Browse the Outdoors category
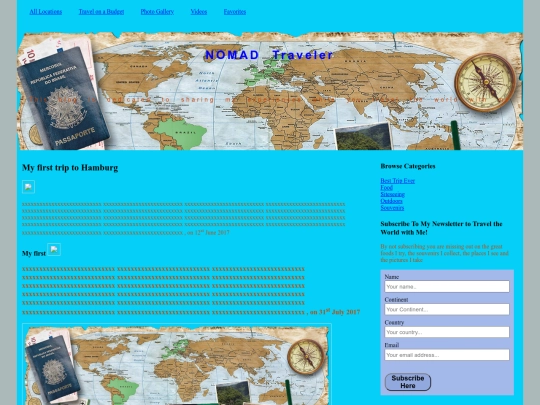 [x=391, y=201]
